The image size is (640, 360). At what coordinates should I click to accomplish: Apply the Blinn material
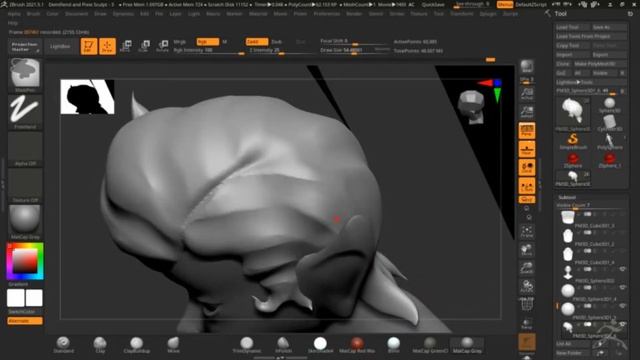coord(393,345)
